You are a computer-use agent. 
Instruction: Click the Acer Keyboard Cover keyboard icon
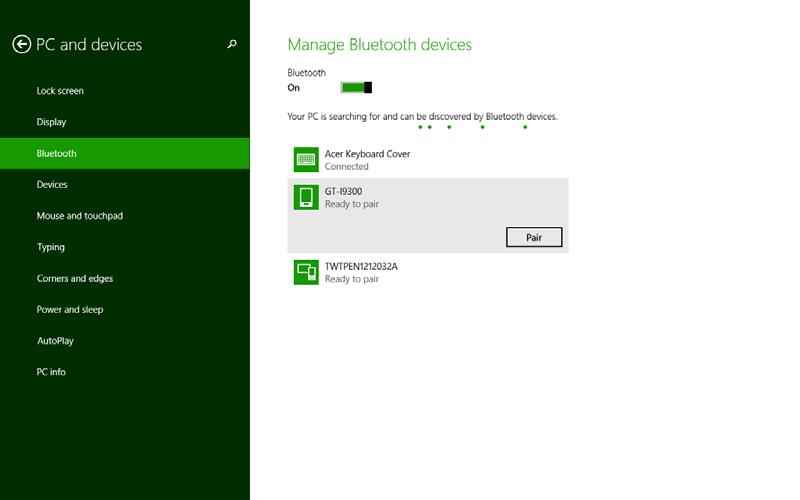tap(306, 160)
